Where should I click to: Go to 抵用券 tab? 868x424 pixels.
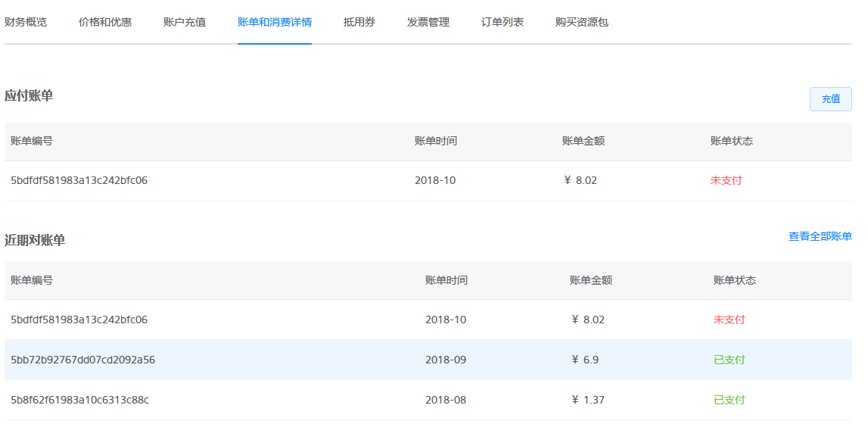click(359, 23)
